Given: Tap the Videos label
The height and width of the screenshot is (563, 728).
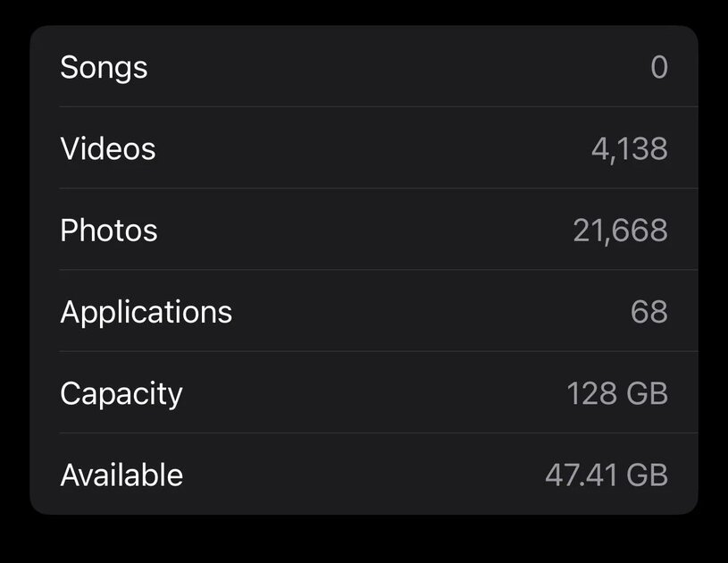Looking at the screenshot, I should (x=108, y=149).
